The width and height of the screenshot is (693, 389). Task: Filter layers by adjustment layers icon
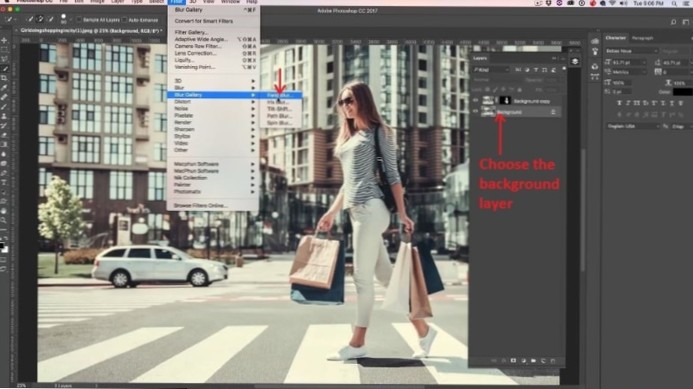tap(527, 70)
